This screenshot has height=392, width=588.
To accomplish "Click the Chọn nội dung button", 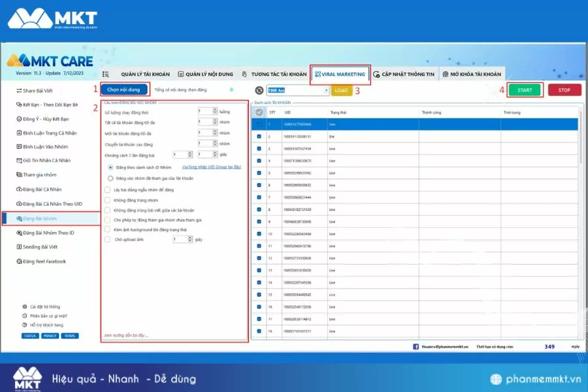I will (x=123, y=90).
